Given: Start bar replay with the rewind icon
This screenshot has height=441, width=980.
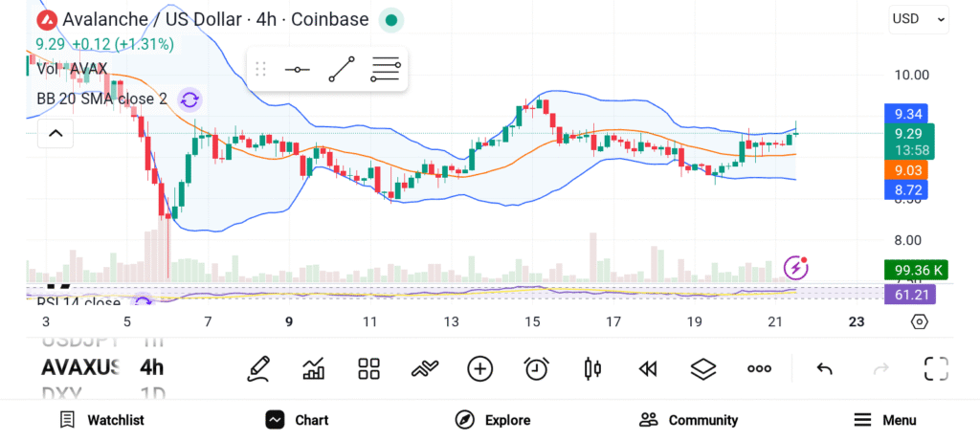Looking at the screenshot, I should pos(648,368).
